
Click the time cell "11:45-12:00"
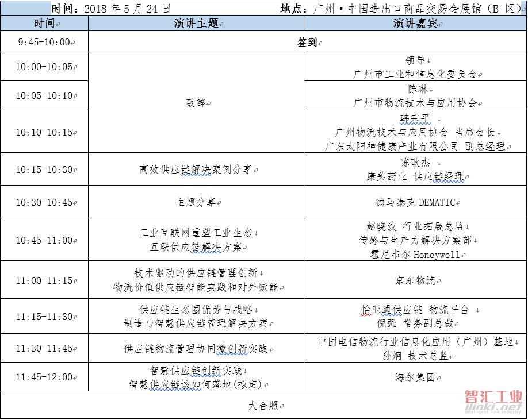[x=44, y=377]
